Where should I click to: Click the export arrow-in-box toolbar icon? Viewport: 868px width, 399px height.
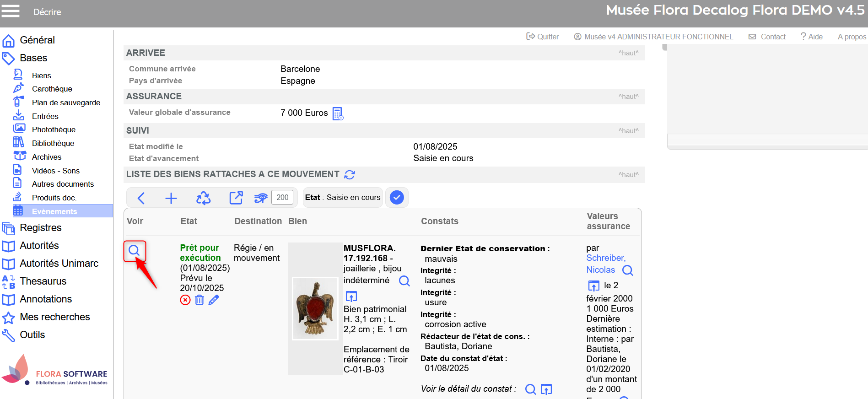tap(236, 198)
